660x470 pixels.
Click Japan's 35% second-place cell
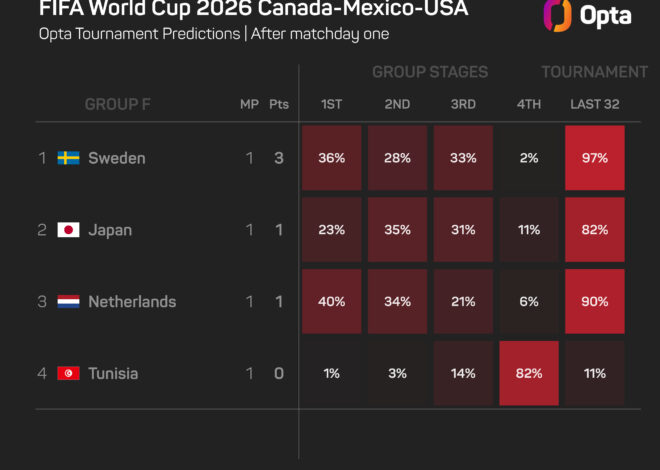[397, 230]
